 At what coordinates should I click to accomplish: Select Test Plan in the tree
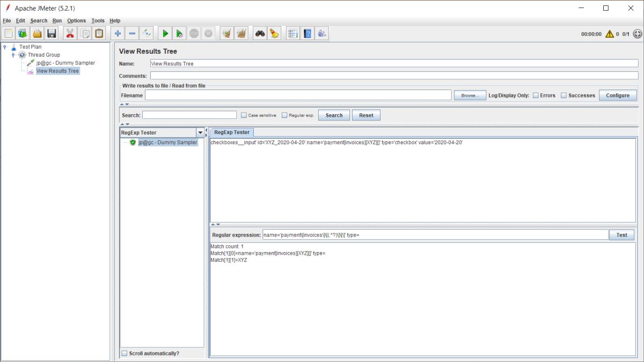(x=30, y=47)
